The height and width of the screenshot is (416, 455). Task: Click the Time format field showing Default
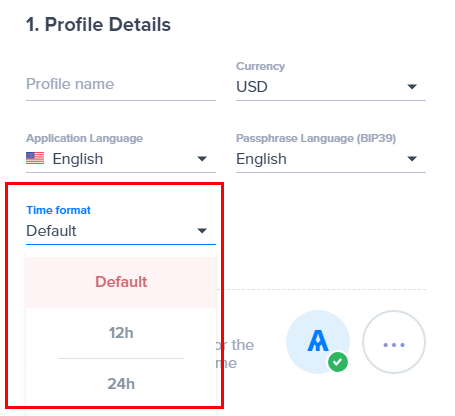(121, 231)
